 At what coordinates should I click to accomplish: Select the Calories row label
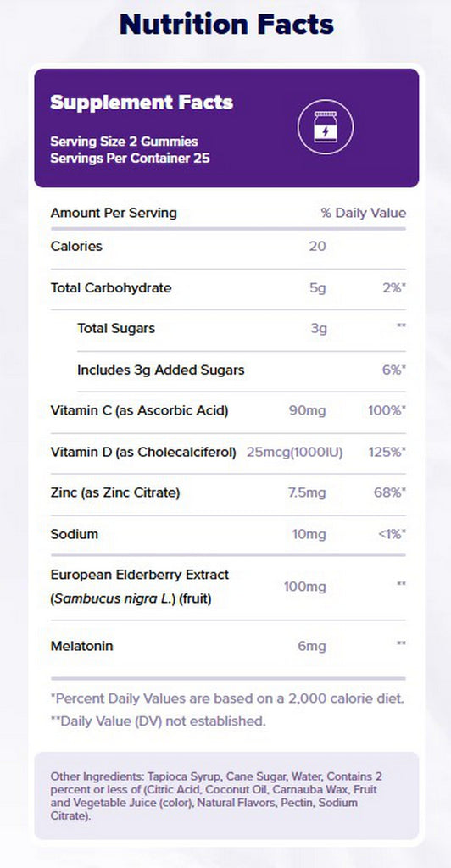(x=76, y=247)
